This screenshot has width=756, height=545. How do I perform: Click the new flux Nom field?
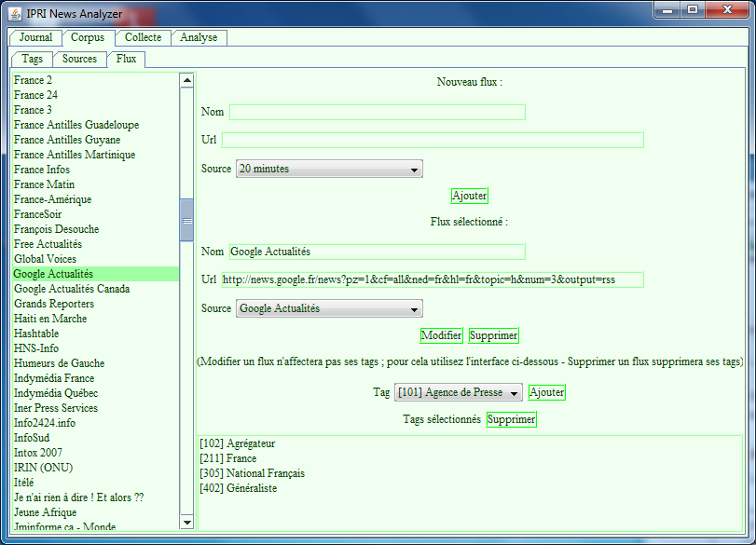(x=377, y=112)
